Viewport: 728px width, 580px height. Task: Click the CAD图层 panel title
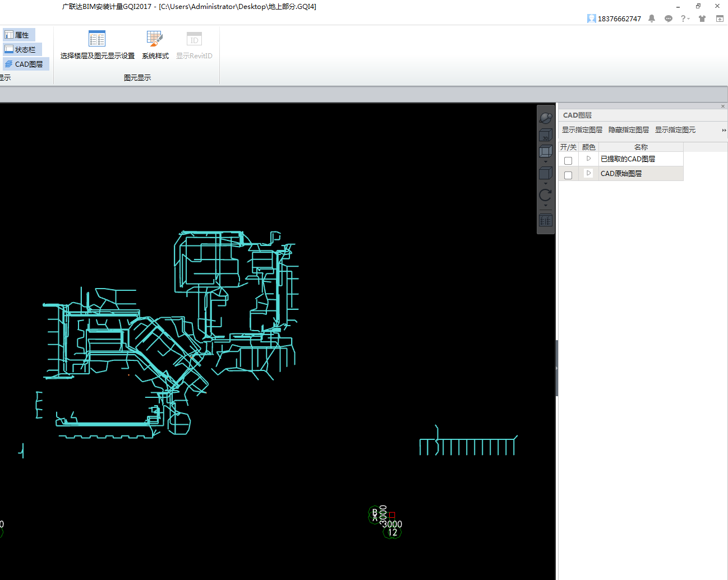point(577,115)
